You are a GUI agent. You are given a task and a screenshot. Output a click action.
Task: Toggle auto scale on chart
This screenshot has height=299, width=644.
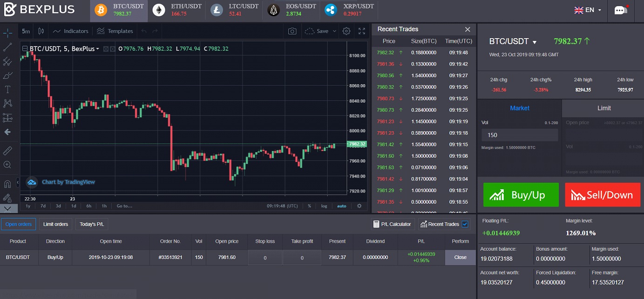pos(342,206)
